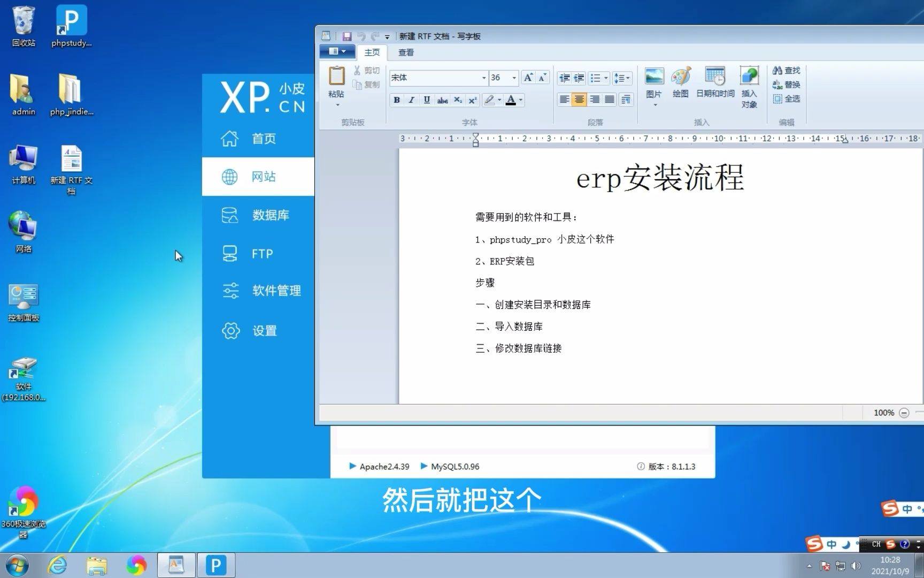Open the highlight color dropdown arrow

tap(499, 100)
